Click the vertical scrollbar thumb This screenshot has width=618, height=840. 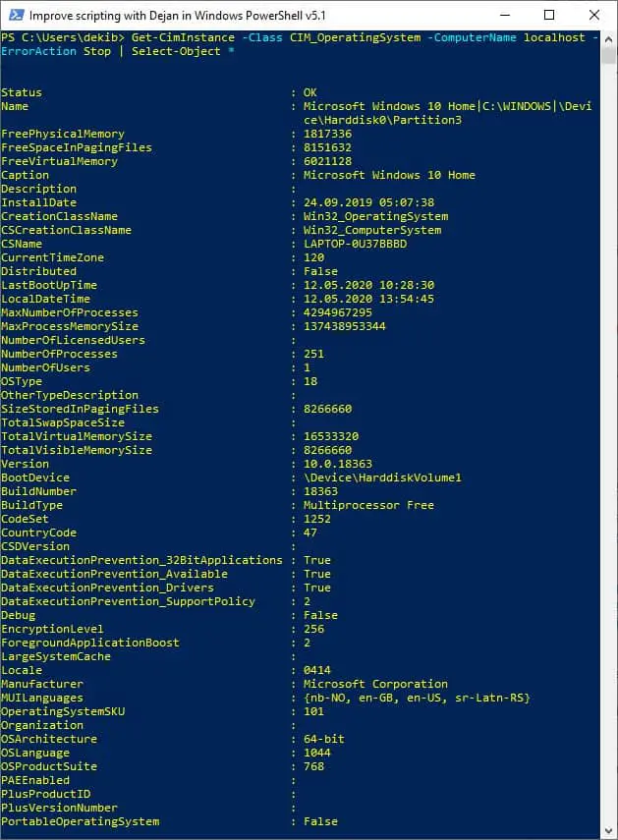click(x=608, y=56)
